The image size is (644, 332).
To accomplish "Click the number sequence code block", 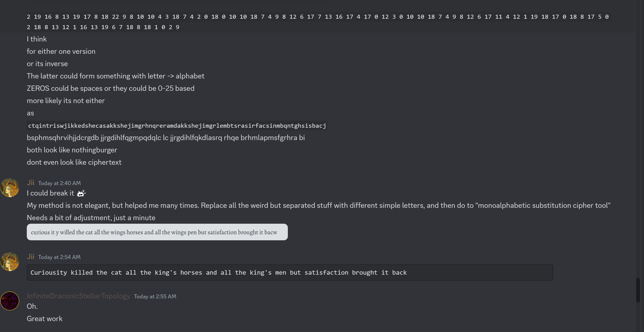I will pyautogui.click(x=317, y=22).
